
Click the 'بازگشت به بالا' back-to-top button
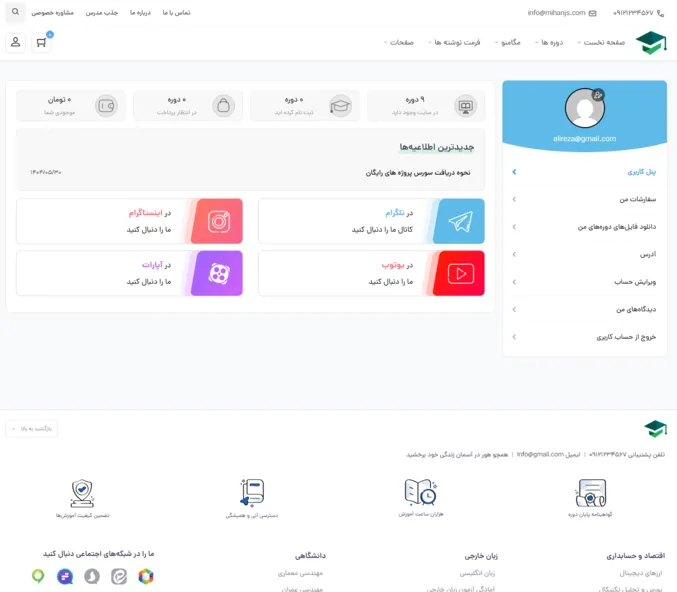(31, 428)
